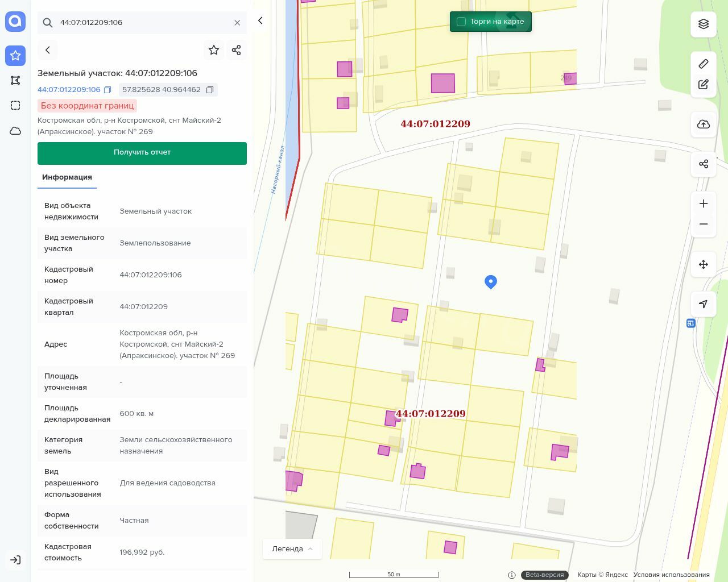Zoom in the map with plus button
The width and height of the screenshot is (728, 582).
point(704,203)
